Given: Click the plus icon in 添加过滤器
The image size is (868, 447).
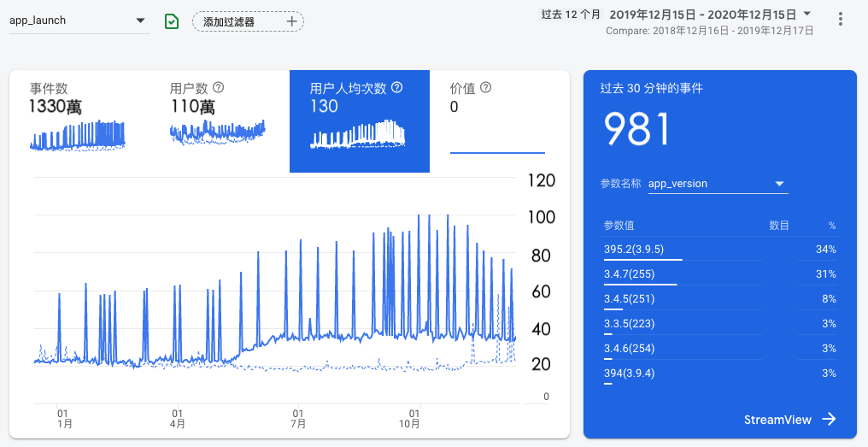Looking at the screenshot, I should pos(292,21).
